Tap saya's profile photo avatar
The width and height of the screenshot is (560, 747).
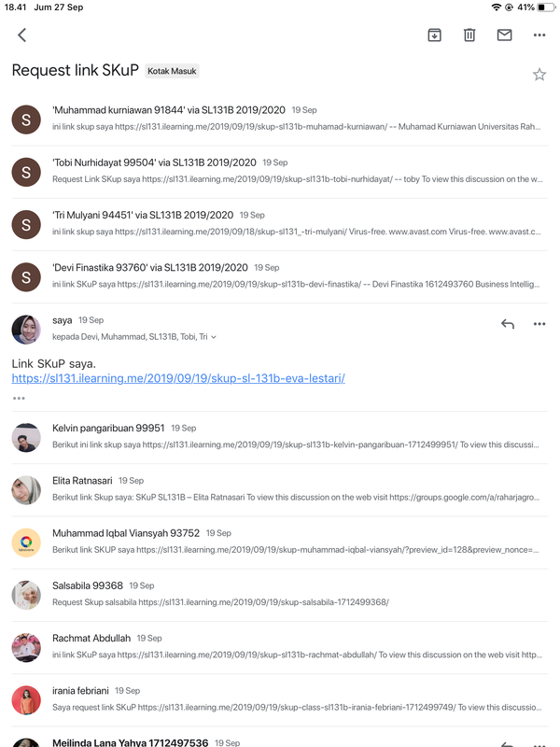pyautogui.click(x=26, y=330)
